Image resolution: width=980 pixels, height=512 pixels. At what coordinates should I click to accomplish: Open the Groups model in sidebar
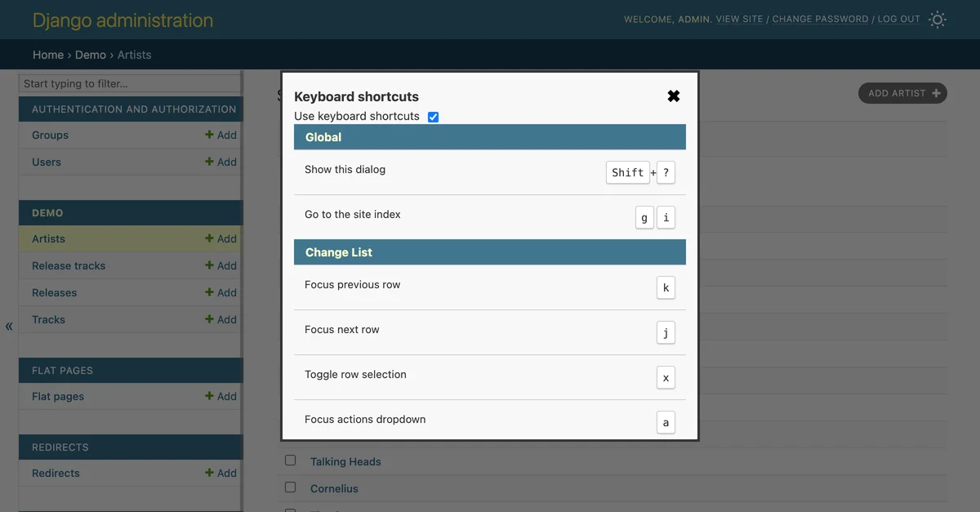[50, 135]
